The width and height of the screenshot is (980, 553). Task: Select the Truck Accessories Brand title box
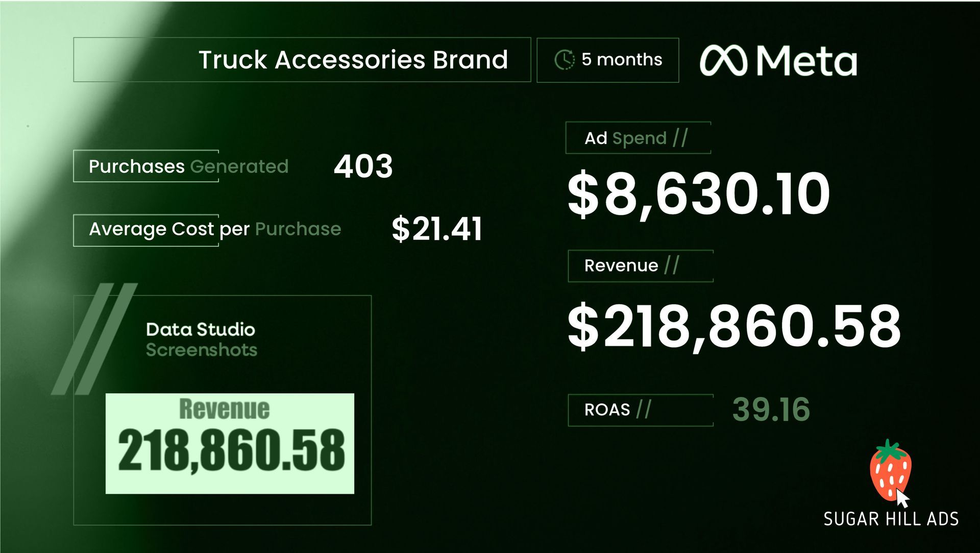pyautogui.click(x=302, y=60)
